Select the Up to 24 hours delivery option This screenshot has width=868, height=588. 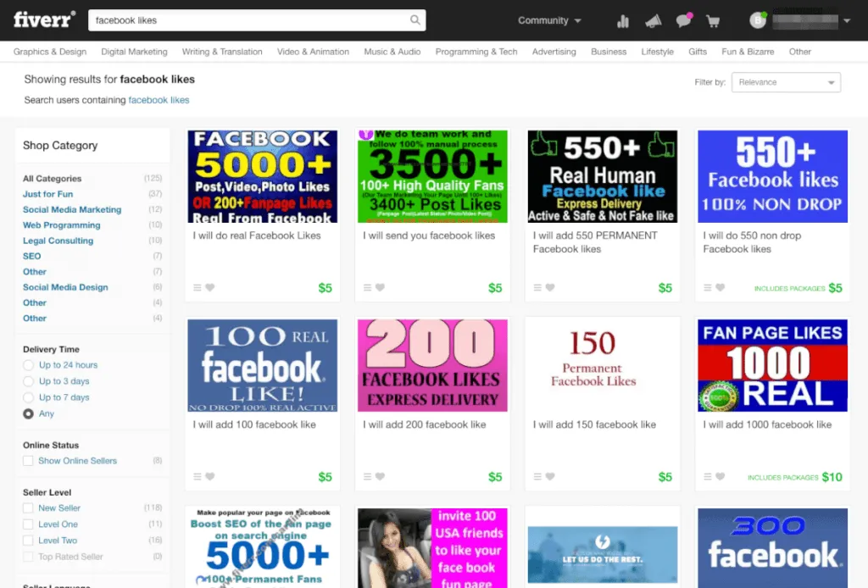coord(29,365)
